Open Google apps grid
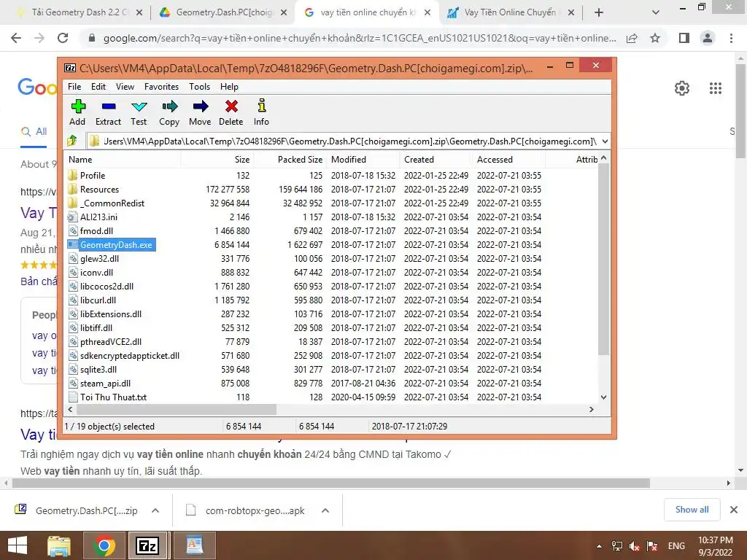Viewport: 747px width, 560px height. pos(715,88)
